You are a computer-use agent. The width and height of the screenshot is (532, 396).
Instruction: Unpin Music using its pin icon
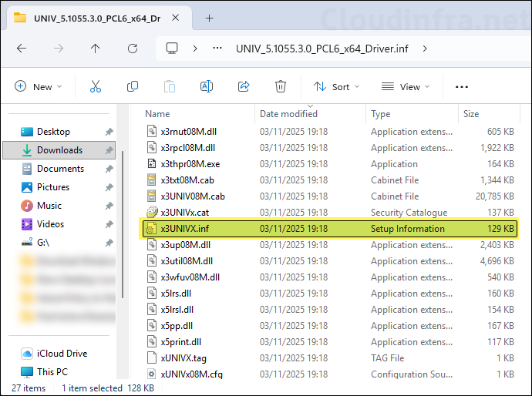click(x=109, y=206)
